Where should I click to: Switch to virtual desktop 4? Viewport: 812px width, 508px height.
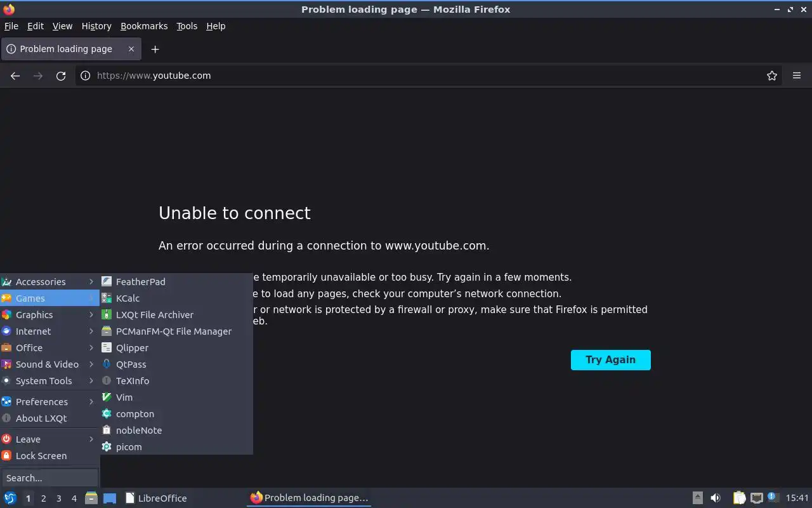pos(74,498)
